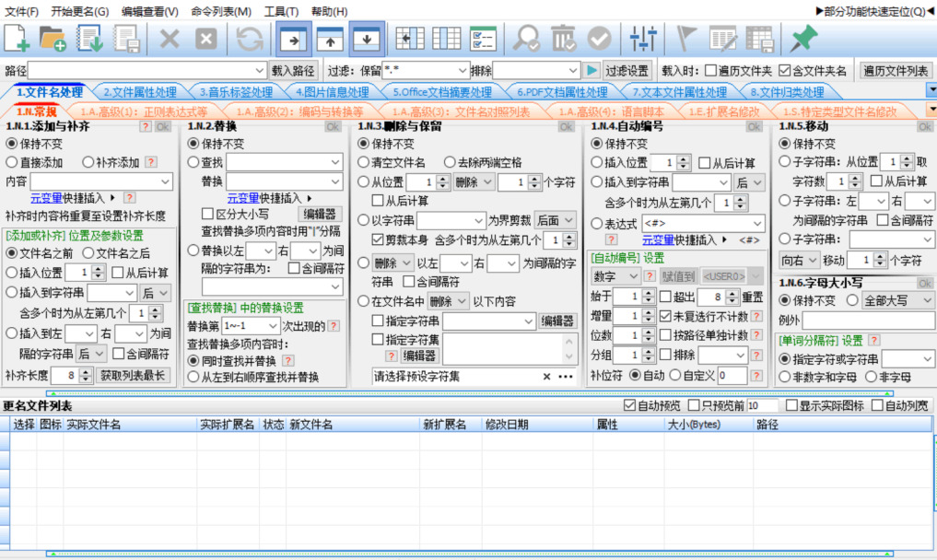
Task: Expand the 路径 path dropdown
Action: pyautogui.click(x=259, y=71)
